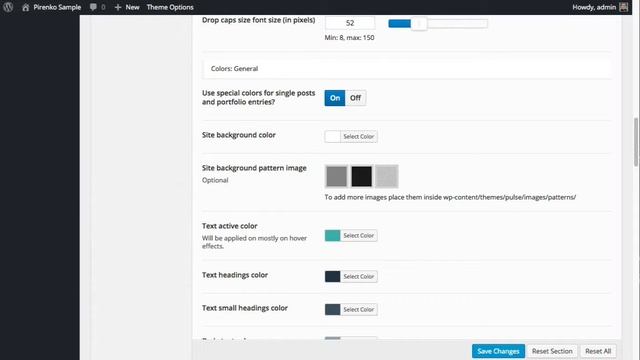Click Select Color for Text active color

[358, 236]
